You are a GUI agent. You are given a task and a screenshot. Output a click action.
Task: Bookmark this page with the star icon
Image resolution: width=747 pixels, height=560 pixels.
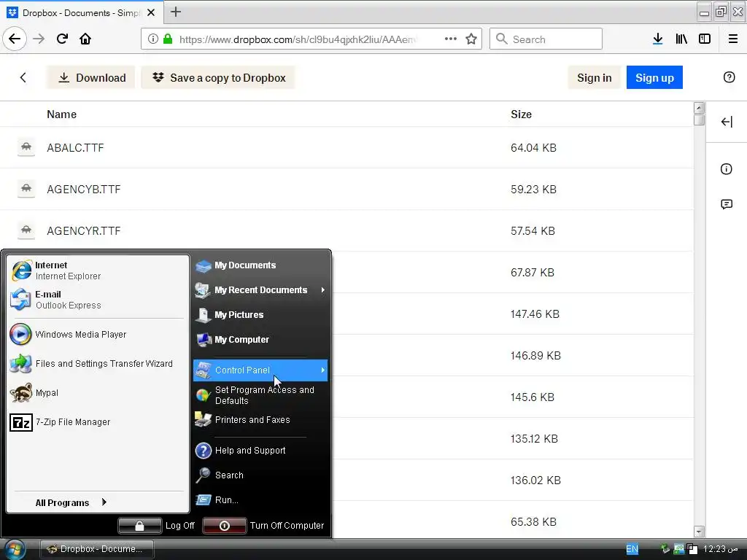[x=471, y=39]
